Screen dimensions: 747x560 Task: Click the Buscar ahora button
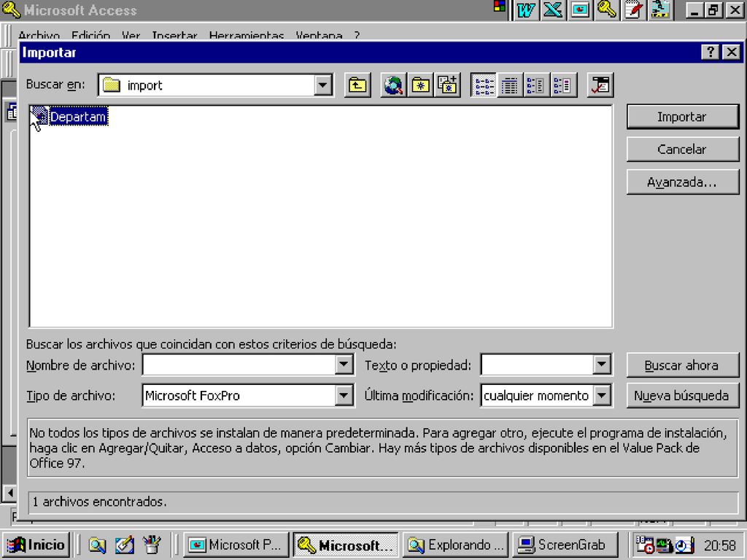[683, 365]
